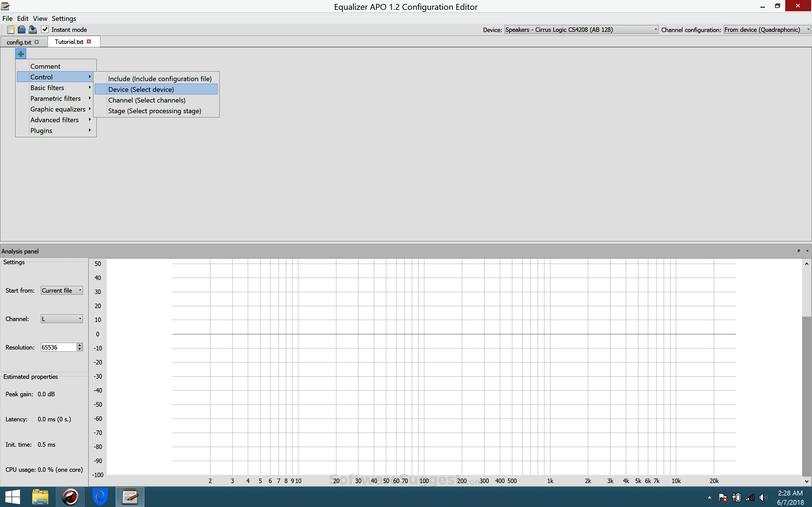
Task: Change Start from to something other than Current file
Action: [x=80, y=290]
